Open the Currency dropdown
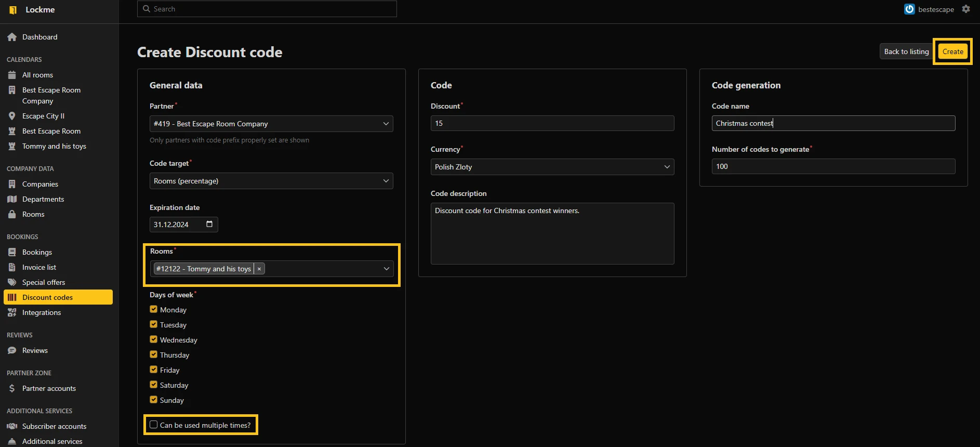The width and height of the screenshot is (980, 447). (552, 167)
